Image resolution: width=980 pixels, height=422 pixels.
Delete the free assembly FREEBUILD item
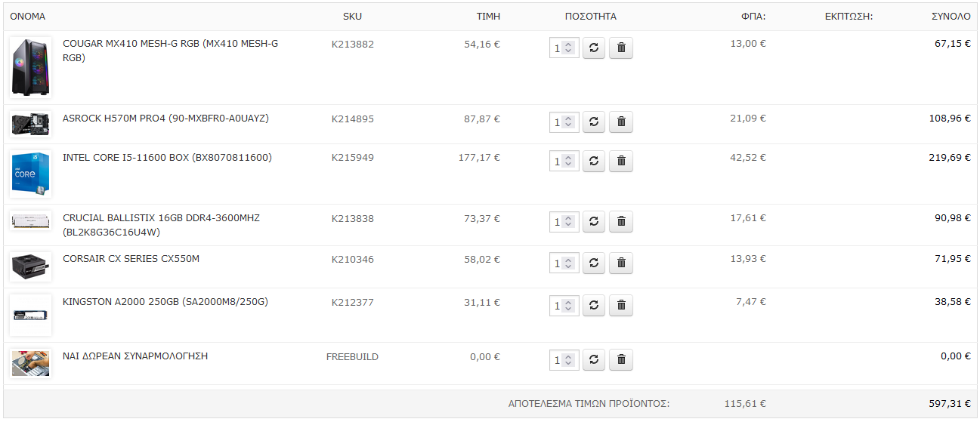[621, 360]
